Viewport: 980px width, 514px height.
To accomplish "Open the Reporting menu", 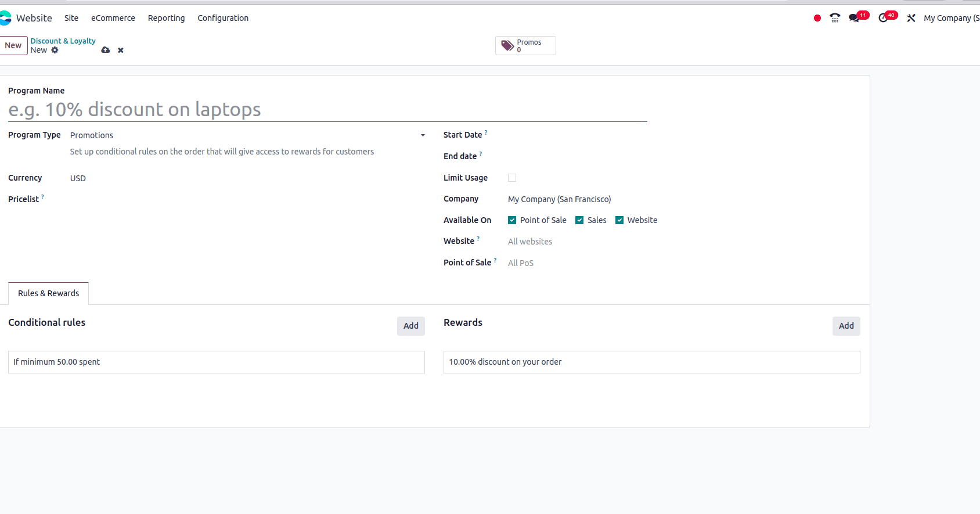I will coord(167,18).
